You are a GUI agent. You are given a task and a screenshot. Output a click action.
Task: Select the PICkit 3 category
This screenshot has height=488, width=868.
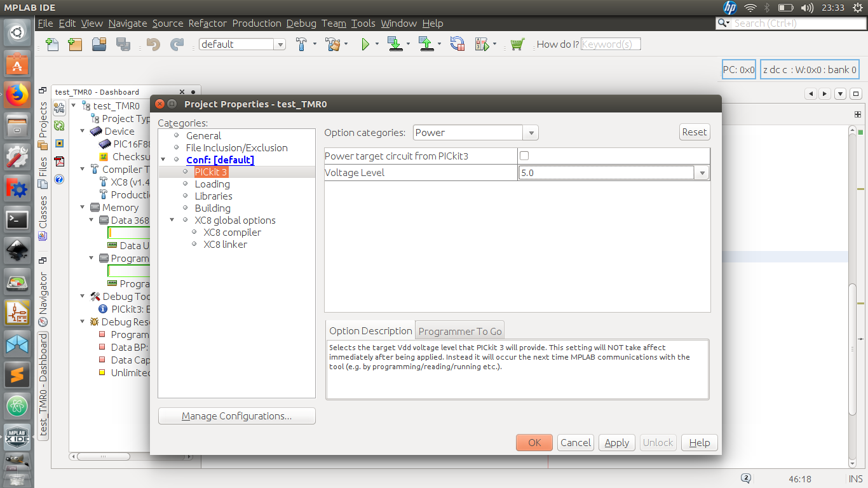[211, 172]
